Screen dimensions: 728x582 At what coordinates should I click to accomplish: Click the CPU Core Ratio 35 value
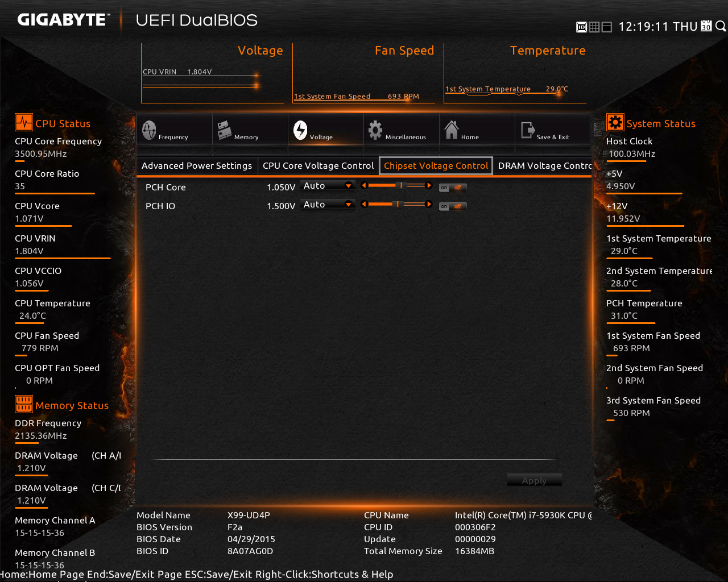(x=20, y=186)
